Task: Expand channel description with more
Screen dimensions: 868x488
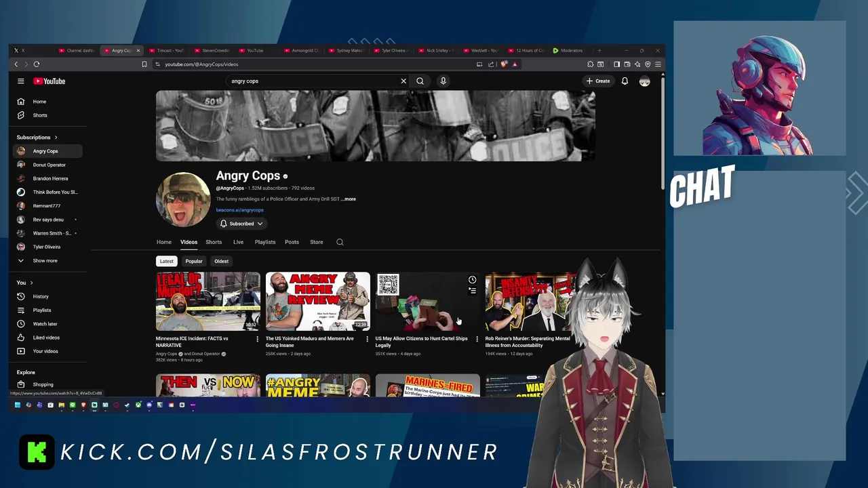Action: (349, 199)
